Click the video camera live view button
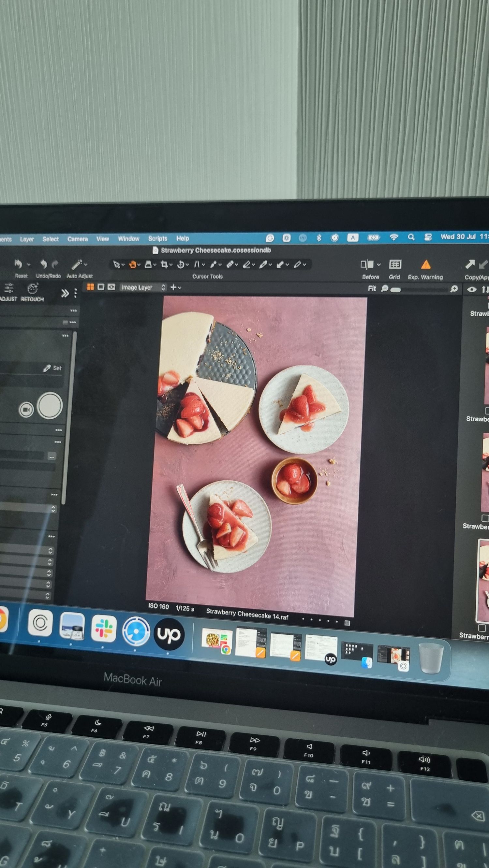This screenshot has width=489, height=868. pos(26,410)
